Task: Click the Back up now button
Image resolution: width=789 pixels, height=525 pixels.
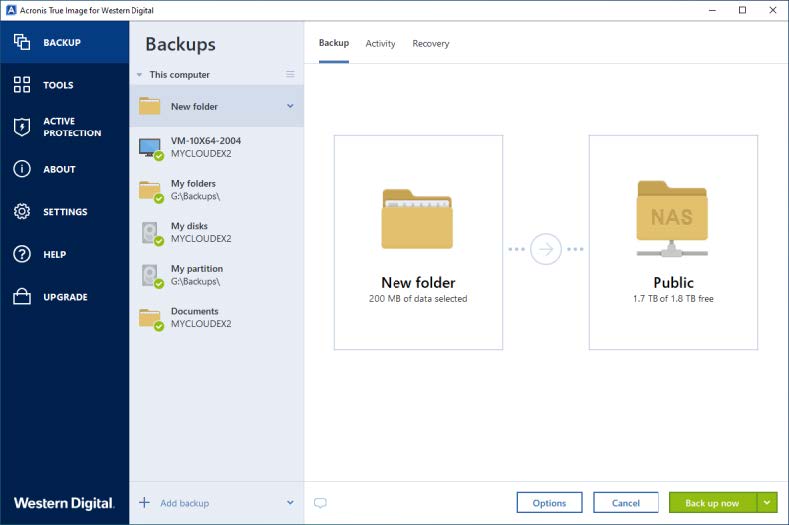Action: tap(713, 502)
